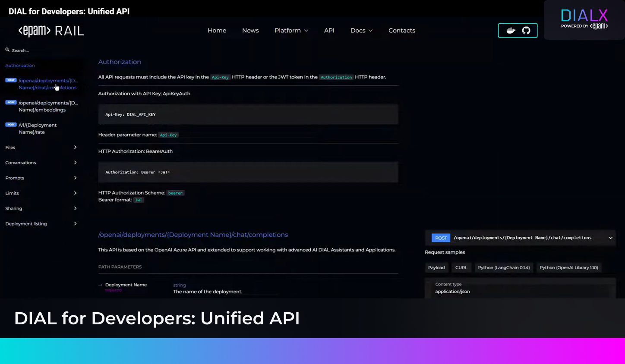
Task: Open the GitHub icon link
Action: [x=526, y=31]
